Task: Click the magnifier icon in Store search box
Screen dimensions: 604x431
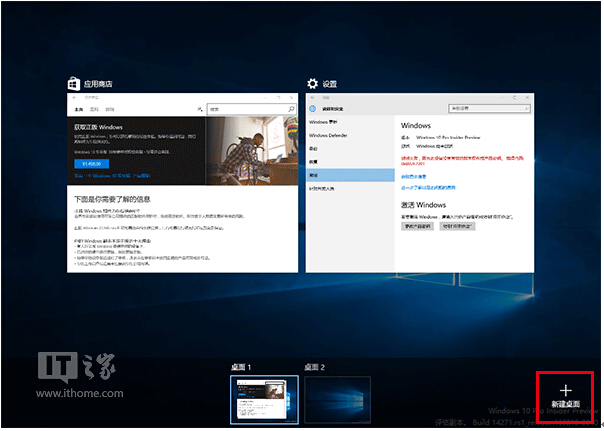Action: [290, 108]
